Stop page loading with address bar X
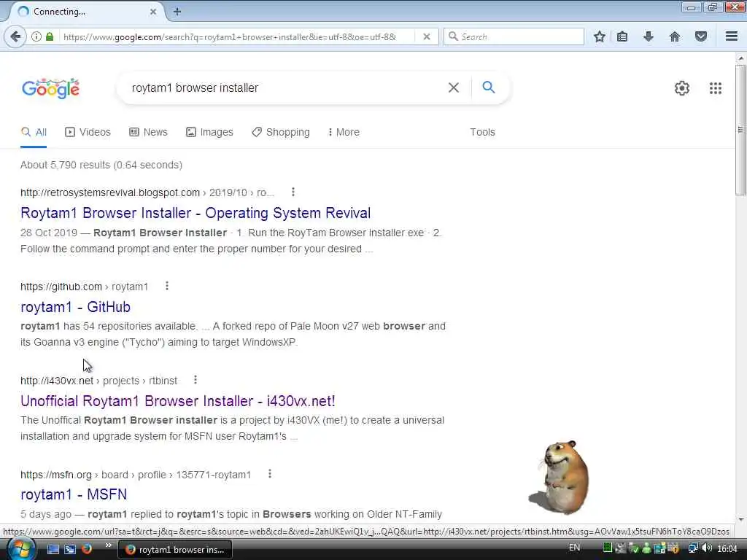 click(426, 36)
